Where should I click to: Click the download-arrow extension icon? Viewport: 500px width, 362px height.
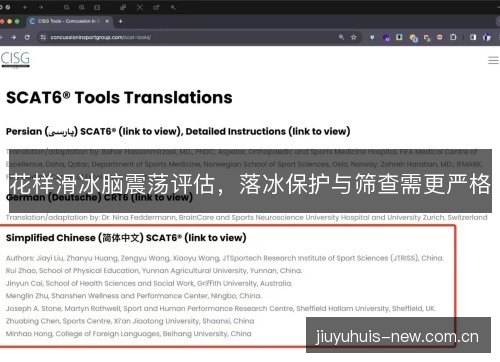399,37
